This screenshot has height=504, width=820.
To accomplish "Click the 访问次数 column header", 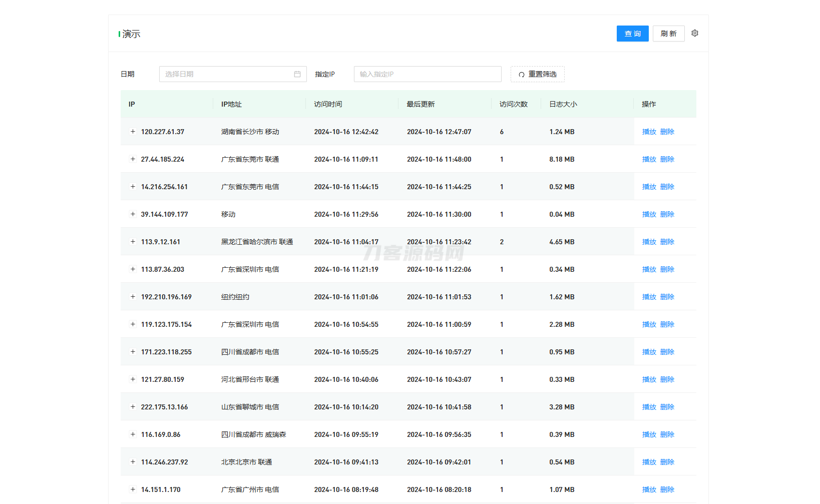I will pyautogui.click(x=513, y=104).
